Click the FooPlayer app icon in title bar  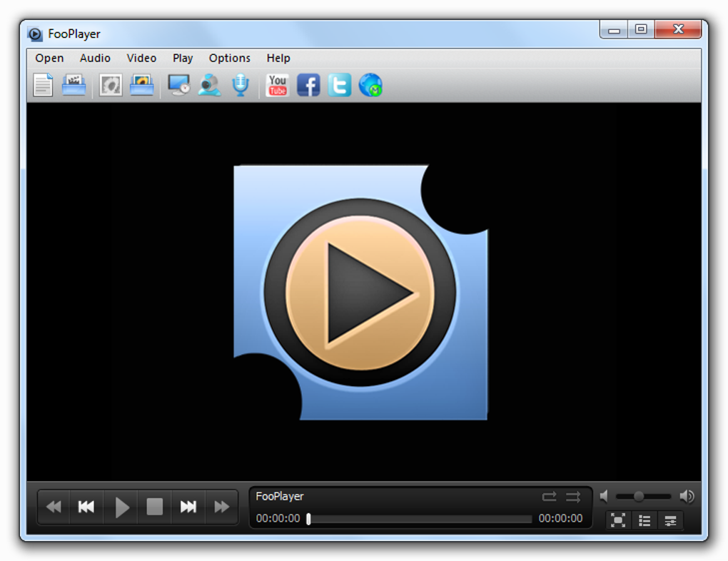(35, 34)
